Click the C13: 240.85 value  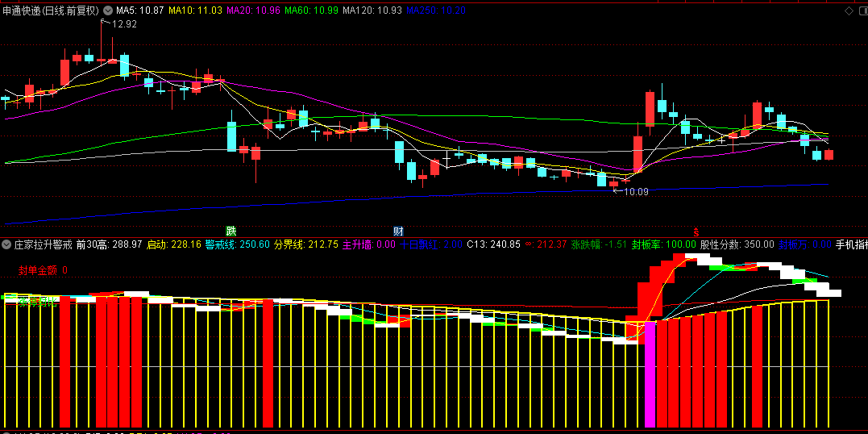click(x=494, y=244)
